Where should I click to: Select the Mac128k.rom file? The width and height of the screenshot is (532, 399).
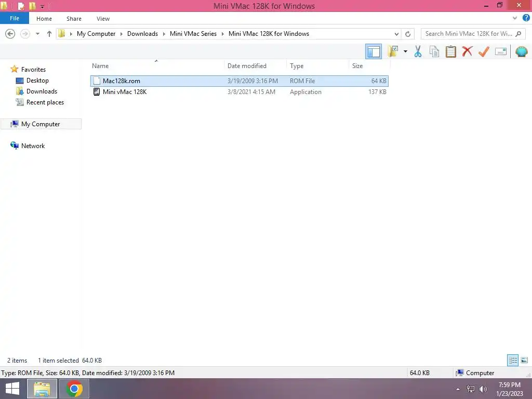click(x=240, y=81)
